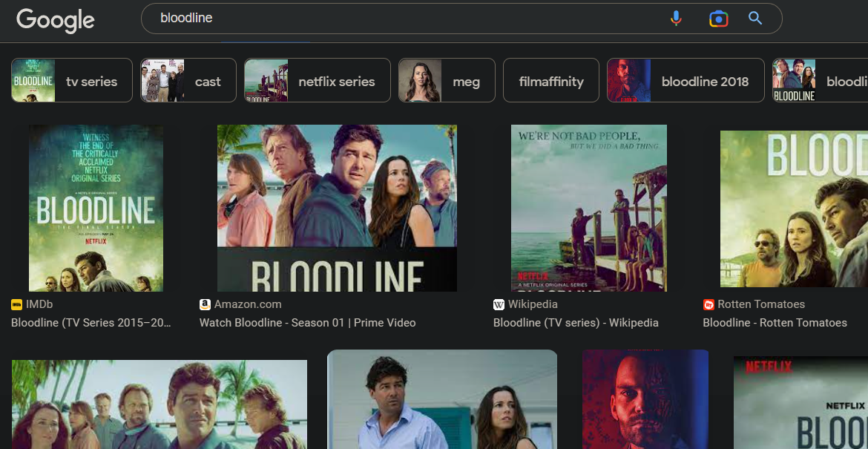This screenshot has width=868, height=449.
Task: Select the 'meg' suggestion chip
Action: click(x=447, y=80)
